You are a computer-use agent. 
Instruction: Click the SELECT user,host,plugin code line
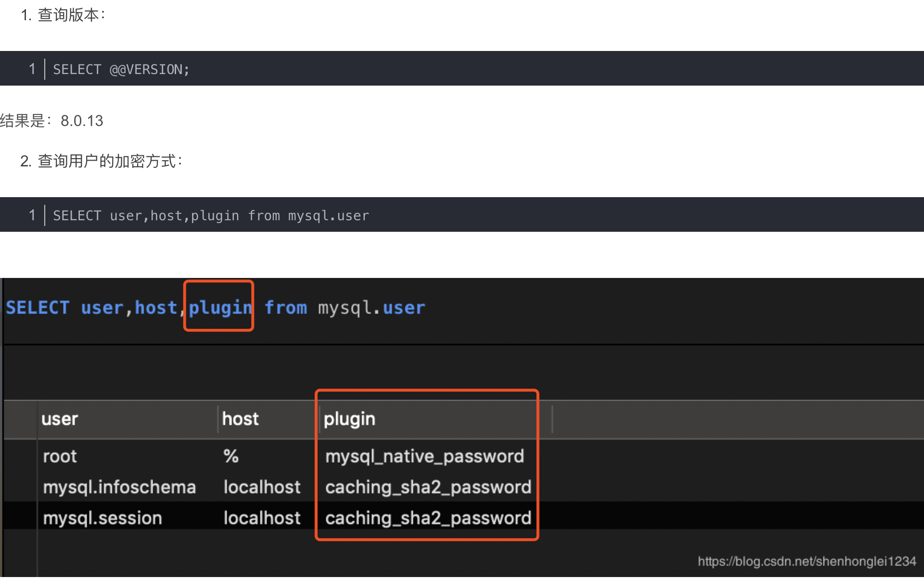(x=211, y=215)
